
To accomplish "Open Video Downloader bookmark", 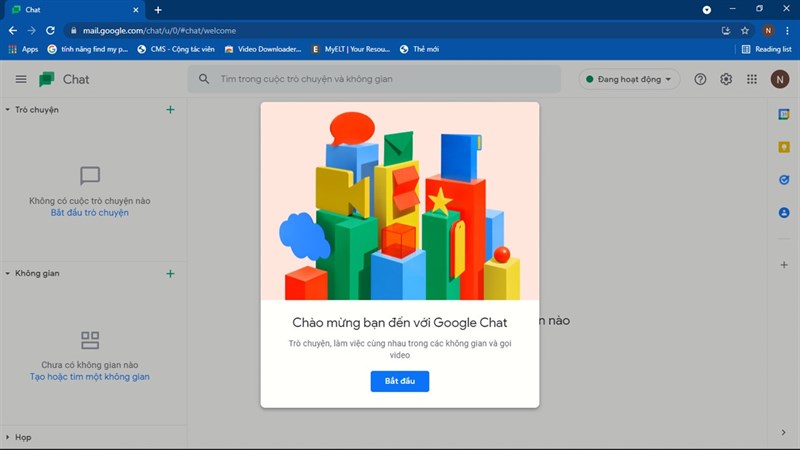I will [263, 49].
